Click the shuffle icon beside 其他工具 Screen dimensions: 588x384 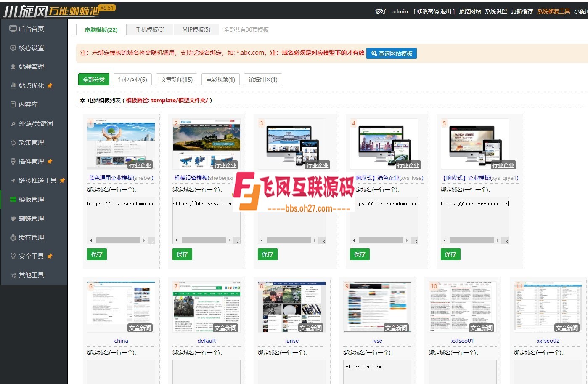pos(13,275)
